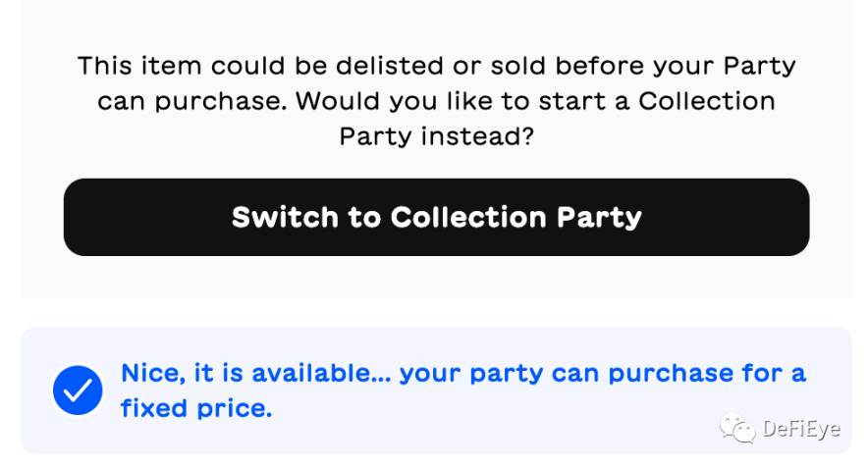
Task: Click the 'fixed price.' text line
Action: tap(195, 408)
